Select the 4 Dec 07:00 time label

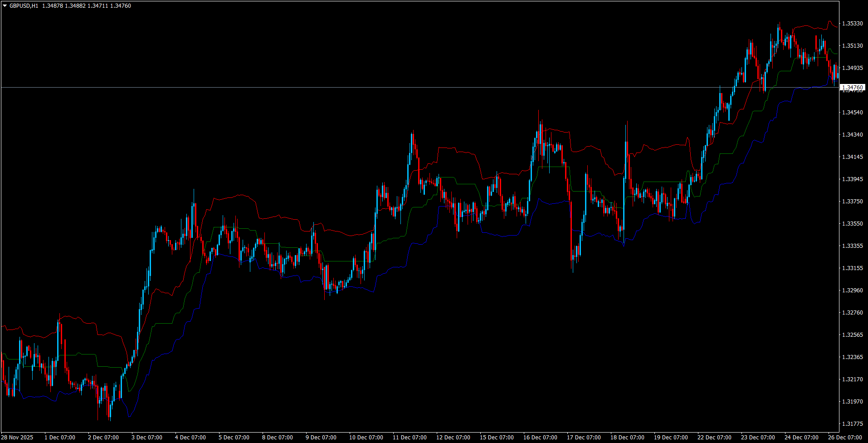point(190,438)
